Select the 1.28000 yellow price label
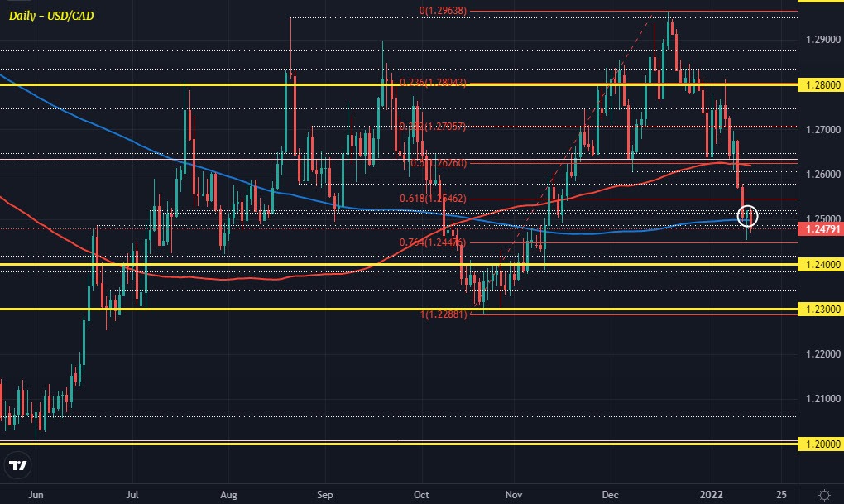 pos(820,84)
